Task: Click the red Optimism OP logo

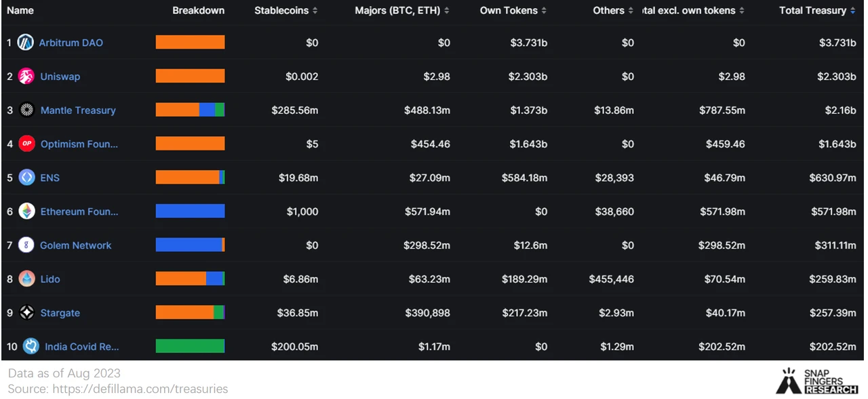Action: 26,144
